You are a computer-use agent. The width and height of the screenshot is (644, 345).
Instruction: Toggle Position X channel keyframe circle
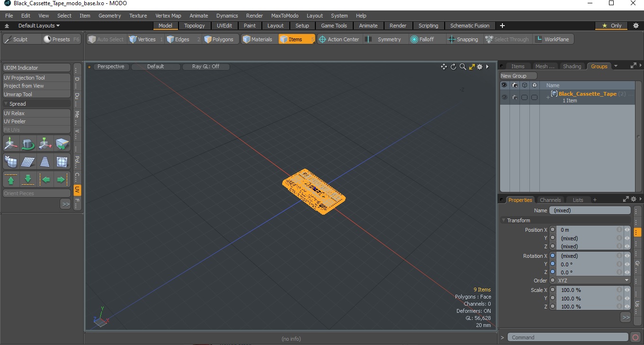tap(552, 230)
